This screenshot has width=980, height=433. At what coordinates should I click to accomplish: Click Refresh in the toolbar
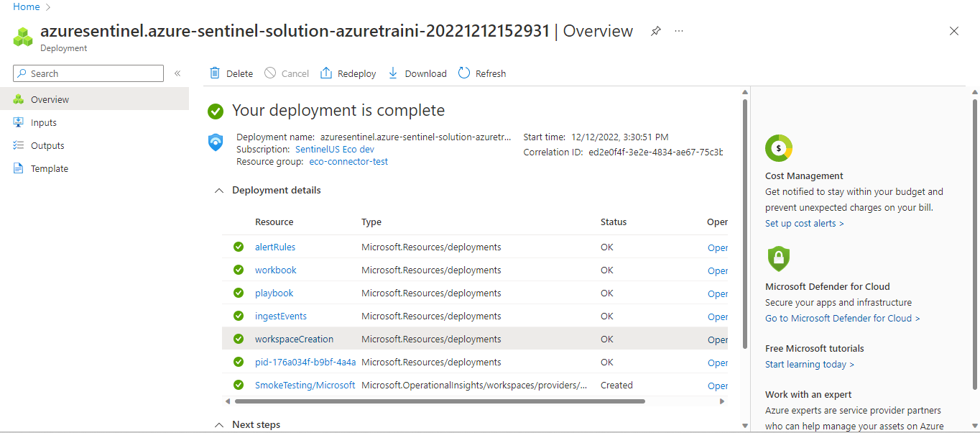pos(482,73)
